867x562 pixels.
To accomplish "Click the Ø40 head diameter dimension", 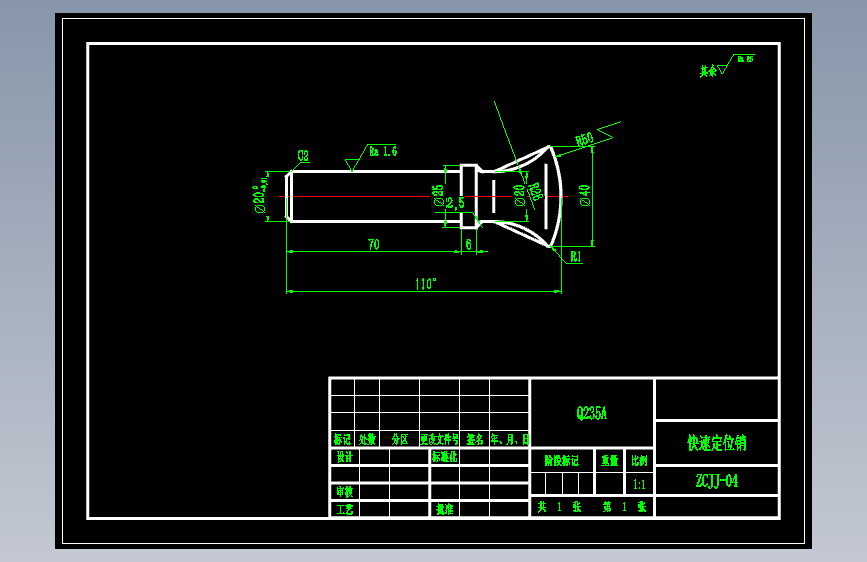I will (585, 195).
